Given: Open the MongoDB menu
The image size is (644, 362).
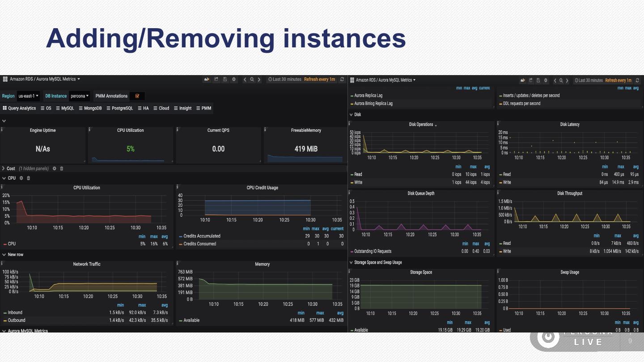Looking at the screenshot, I should pos(90,108).
